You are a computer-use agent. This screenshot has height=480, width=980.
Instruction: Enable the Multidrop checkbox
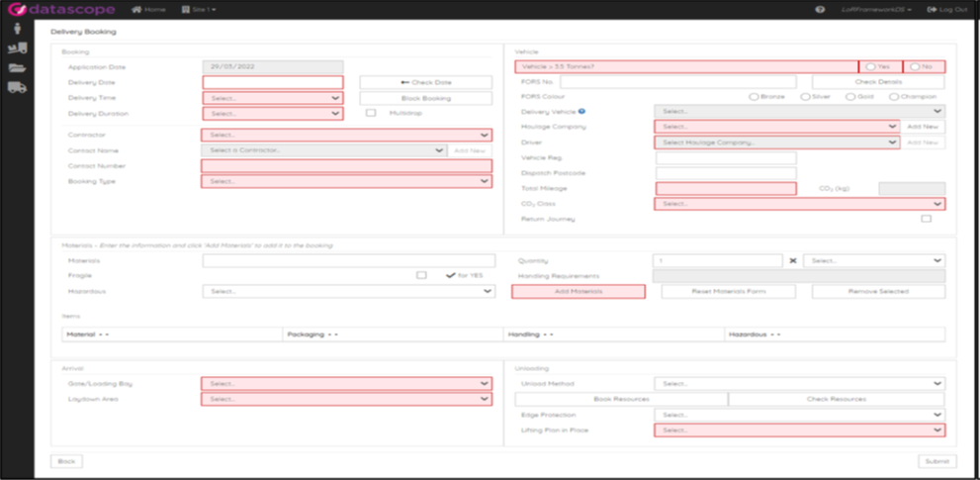click(x=371, y=113)
